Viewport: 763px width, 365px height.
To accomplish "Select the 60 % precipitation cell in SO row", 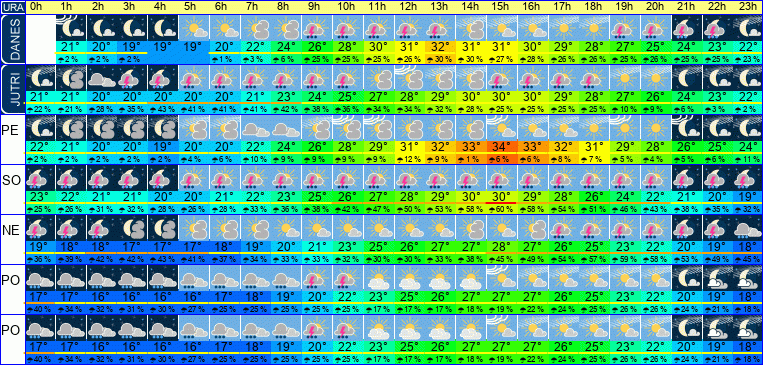I will (502, 208).
